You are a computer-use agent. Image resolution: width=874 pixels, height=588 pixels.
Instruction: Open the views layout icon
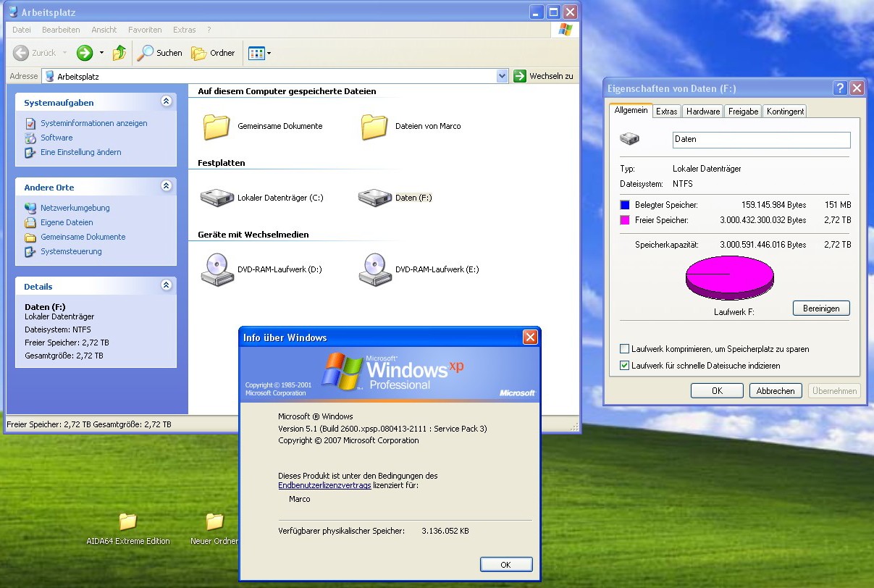point(256,53)
